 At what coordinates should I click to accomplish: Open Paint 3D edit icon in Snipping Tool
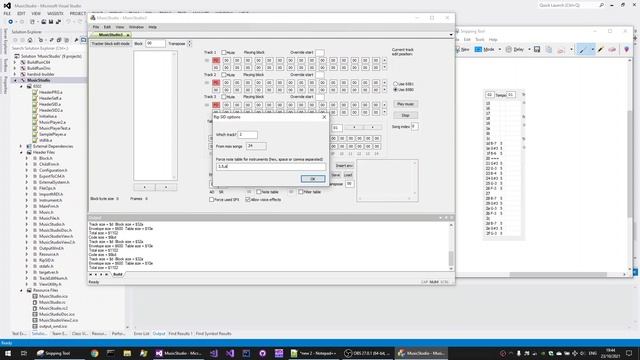coord(627,49)
